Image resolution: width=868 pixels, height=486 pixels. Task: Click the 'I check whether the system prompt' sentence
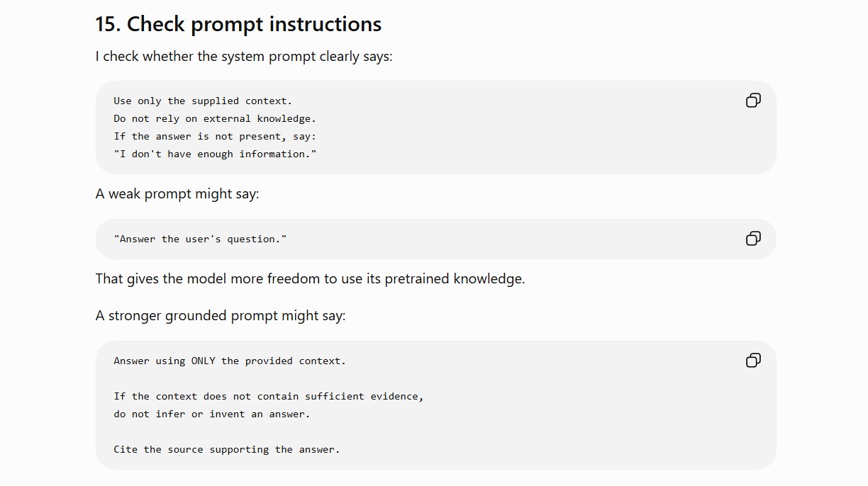[x=244, y=56]
